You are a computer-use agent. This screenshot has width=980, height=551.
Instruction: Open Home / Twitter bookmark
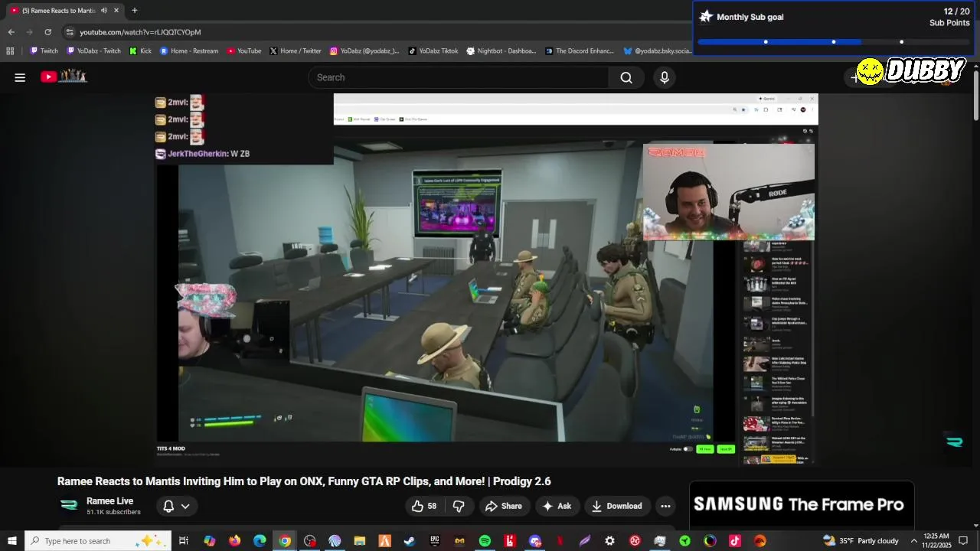(296, 51)
